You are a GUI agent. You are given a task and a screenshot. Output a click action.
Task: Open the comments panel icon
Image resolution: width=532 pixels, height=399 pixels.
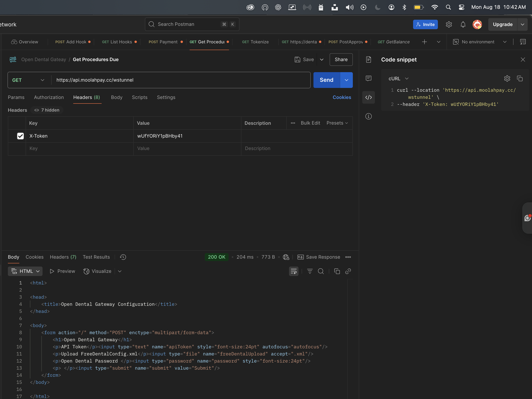click(368, 78)
